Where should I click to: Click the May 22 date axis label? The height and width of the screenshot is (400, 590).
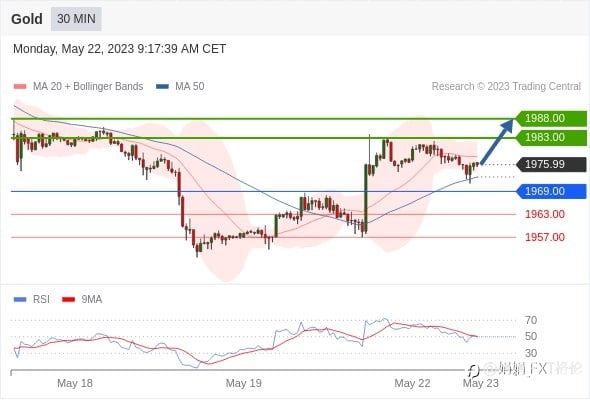tap(412, 383)
